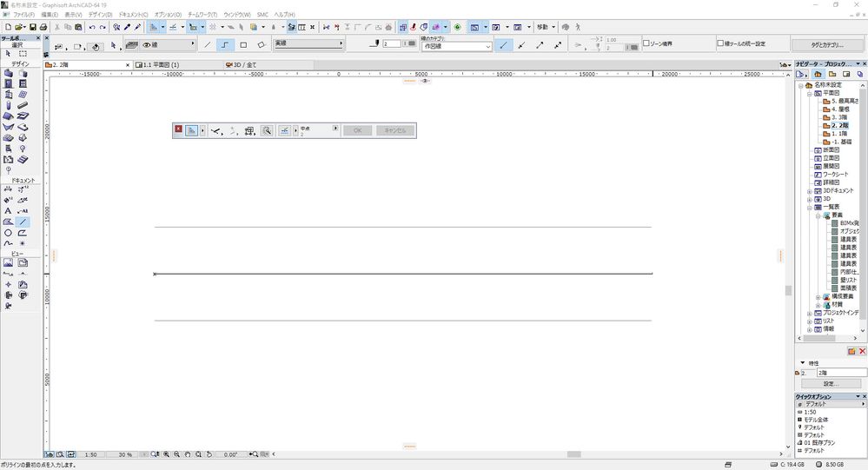The height and width of the screenshot is (470, 868).
Task: Select rotated rectangle geometry method
Action: coord(262,45)
